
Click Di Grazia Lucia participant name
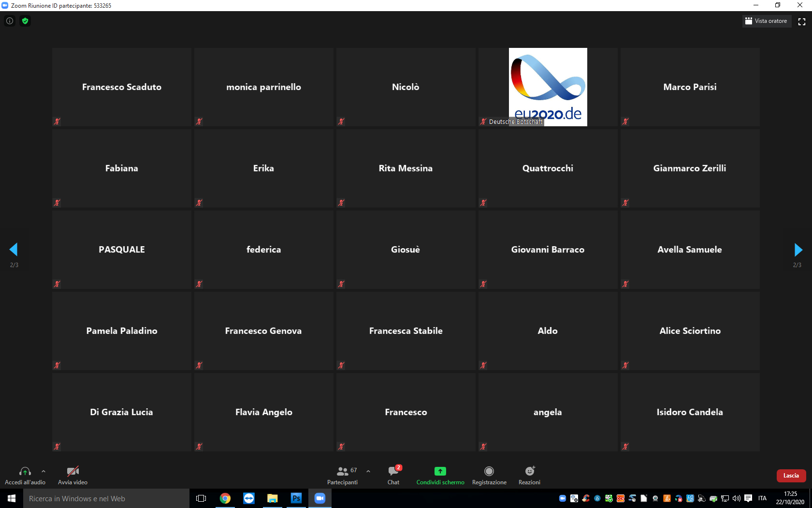(122, 412)
